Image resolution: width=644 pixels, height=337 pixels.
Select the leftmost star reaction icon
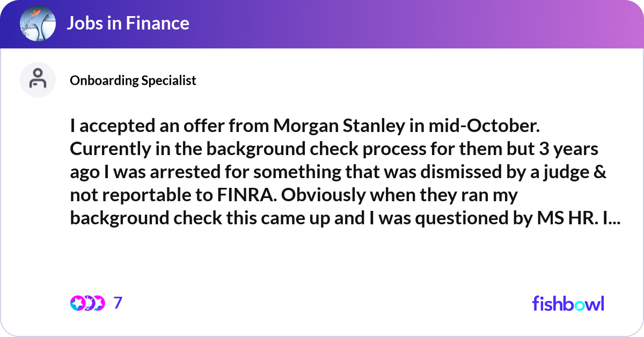[x=78, y=303]
